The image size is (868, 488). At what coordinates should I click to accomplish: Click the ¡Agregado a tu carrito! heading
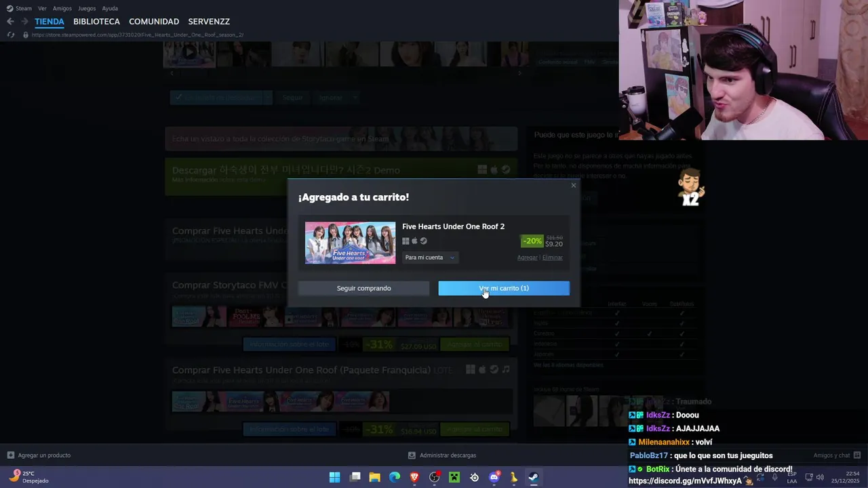tap(353, 197)
